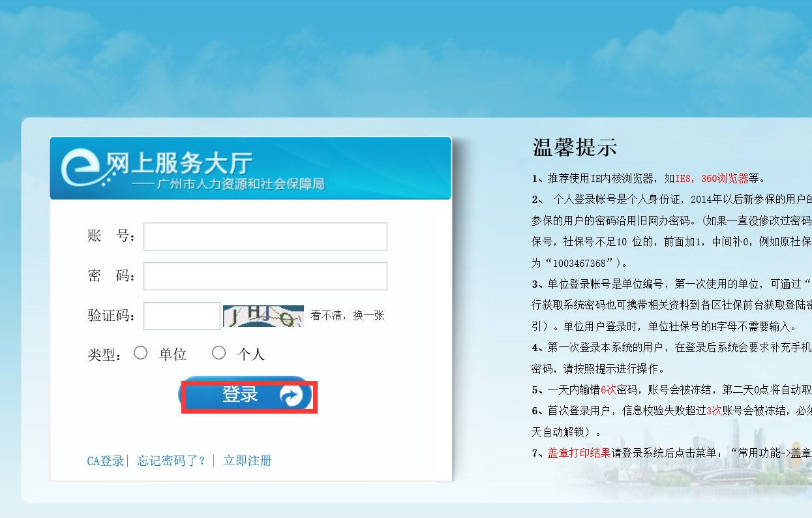Click the captcha verification image
812x518 pixels.
point(263,315)
